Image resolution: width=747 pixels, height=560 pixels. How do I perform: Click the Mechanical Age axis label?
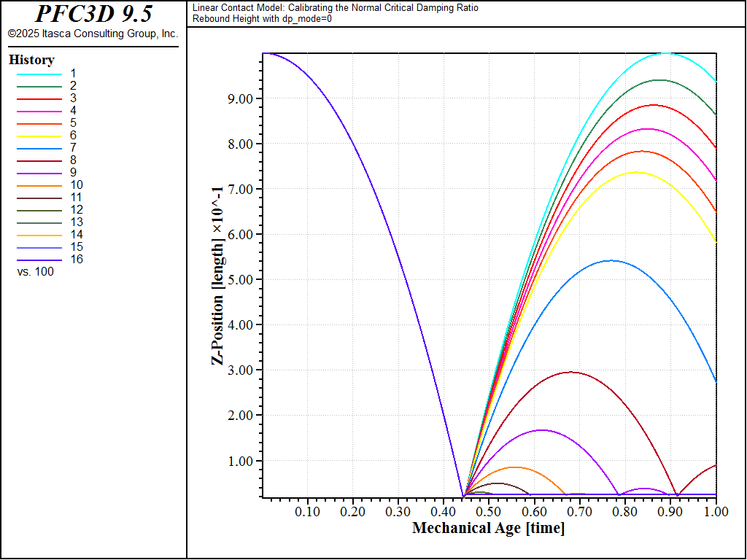click(x=488, y=528)
